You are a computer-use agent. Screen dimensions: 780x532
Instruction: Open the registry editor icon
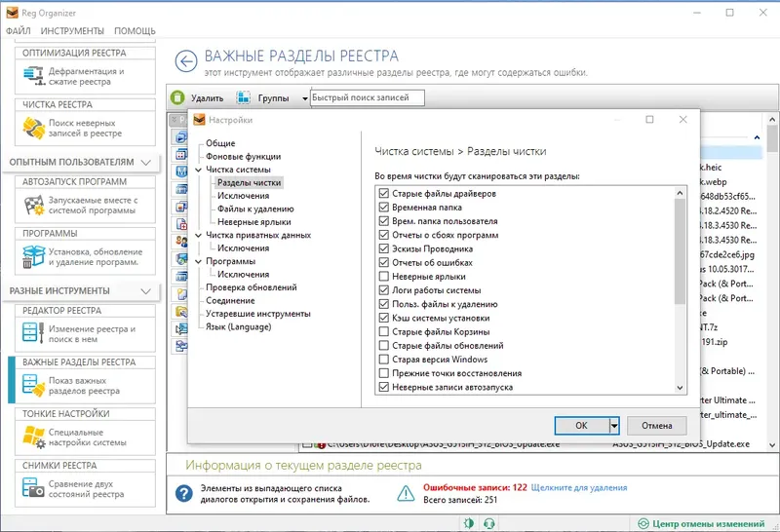click(34, 332)
